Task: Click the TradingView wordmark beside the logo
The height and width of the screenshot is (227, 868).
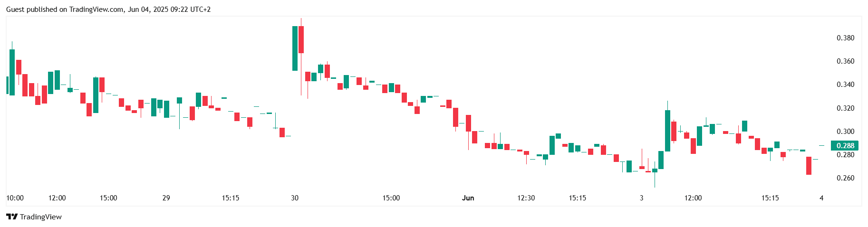Action: [41, 217]
